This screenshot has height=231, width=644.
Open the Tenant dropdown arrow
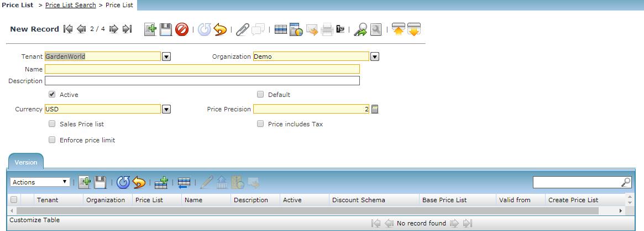click(x=166, y=57)
